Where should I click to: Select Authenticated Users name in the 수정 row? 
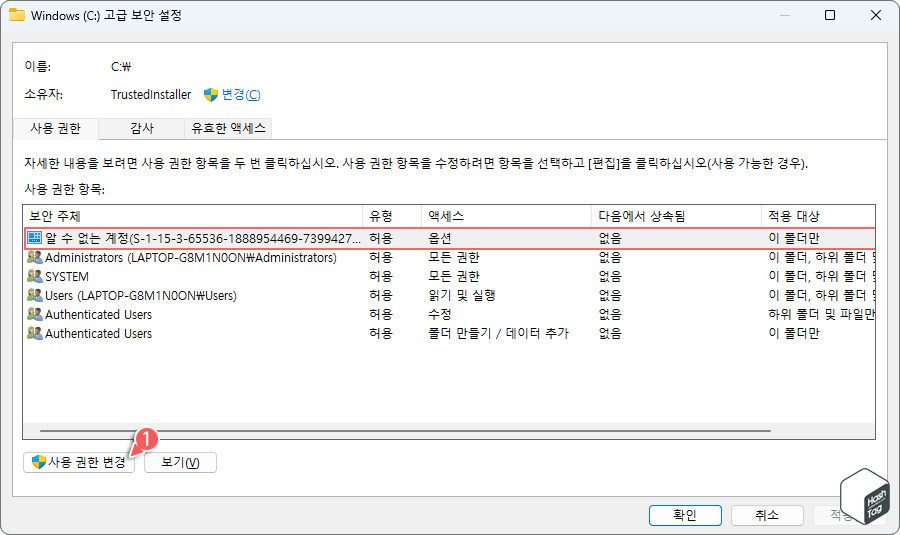99,315
